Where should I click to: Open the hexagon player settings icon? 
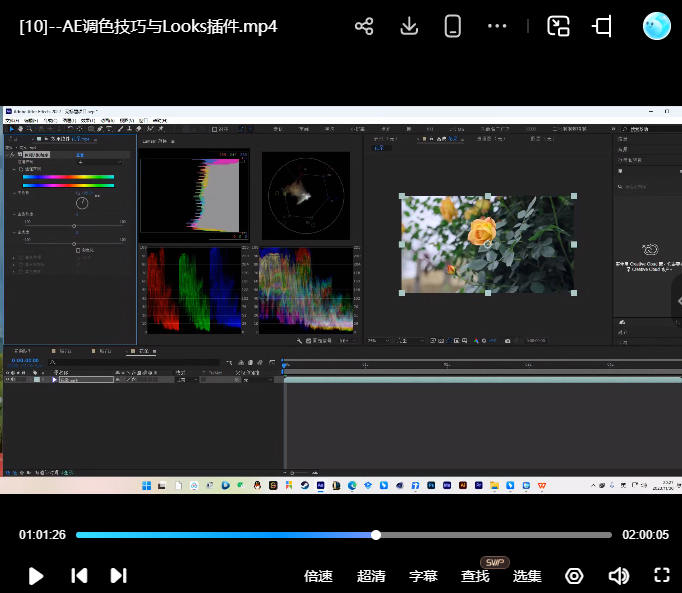click(574, 576)
